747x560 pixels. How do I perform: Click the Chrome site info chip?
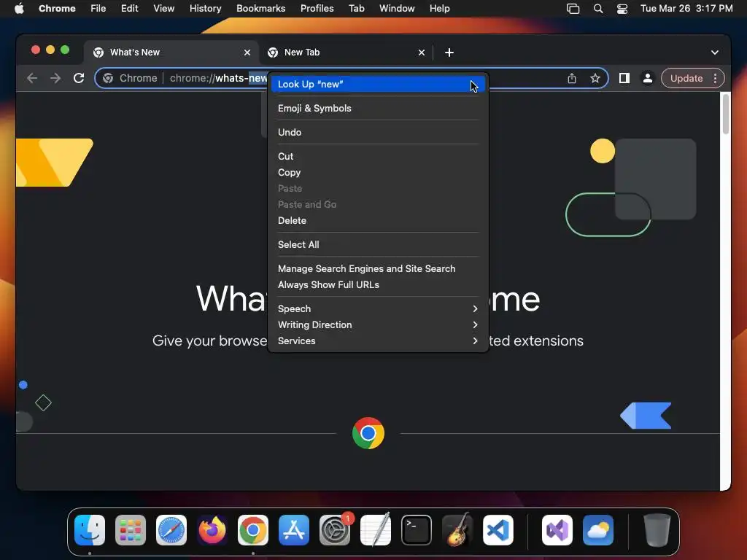click(130, 78)
